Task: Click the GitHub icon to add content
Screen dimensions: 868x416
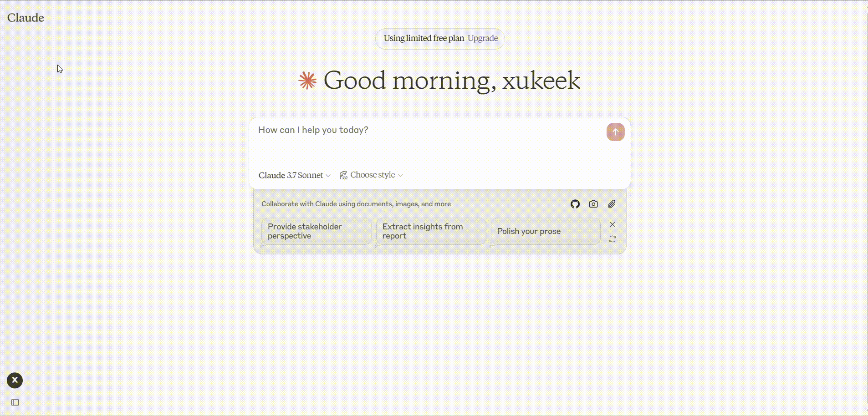Action: [x=575, y=204]
